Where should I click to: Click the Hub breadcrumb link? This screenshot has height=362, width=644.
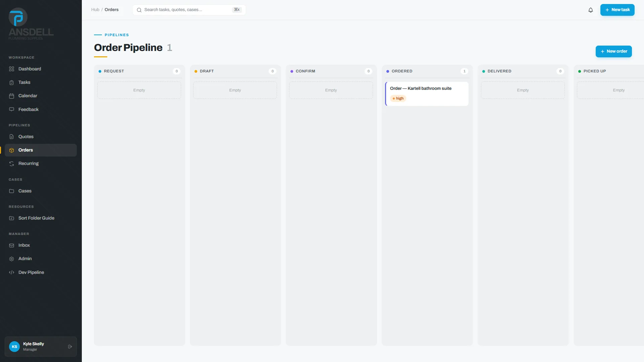click(x=95, y=10)
